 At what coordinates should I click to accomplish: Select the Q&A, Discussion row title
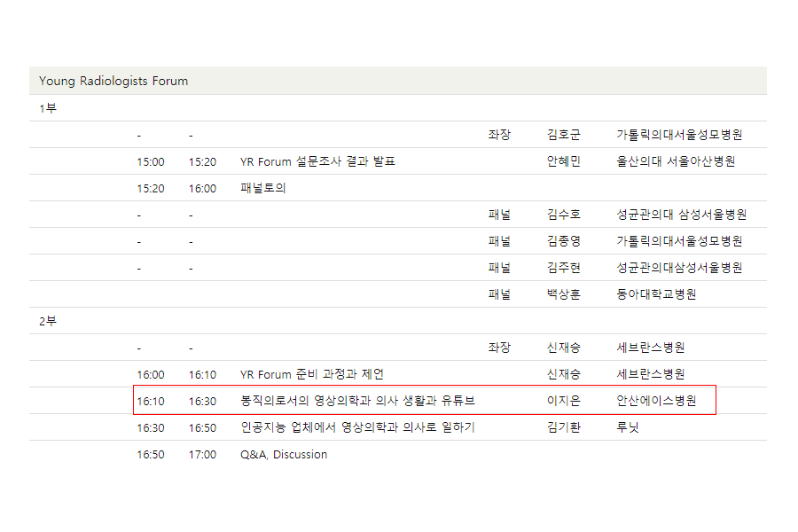point(284,454)
